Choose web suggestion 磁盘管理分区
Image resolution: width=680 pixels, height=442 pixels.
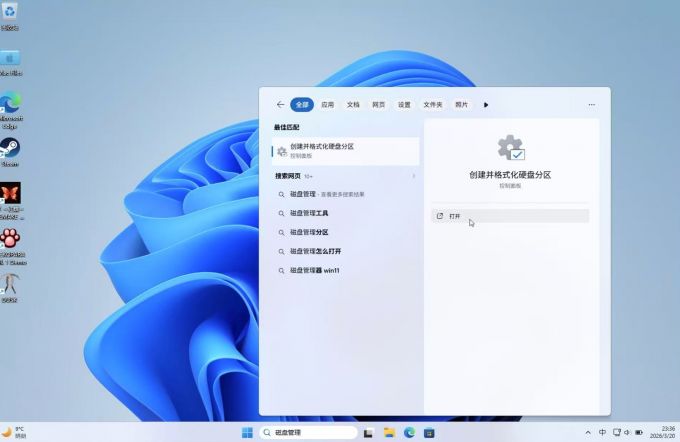click(x=346, y=232)
